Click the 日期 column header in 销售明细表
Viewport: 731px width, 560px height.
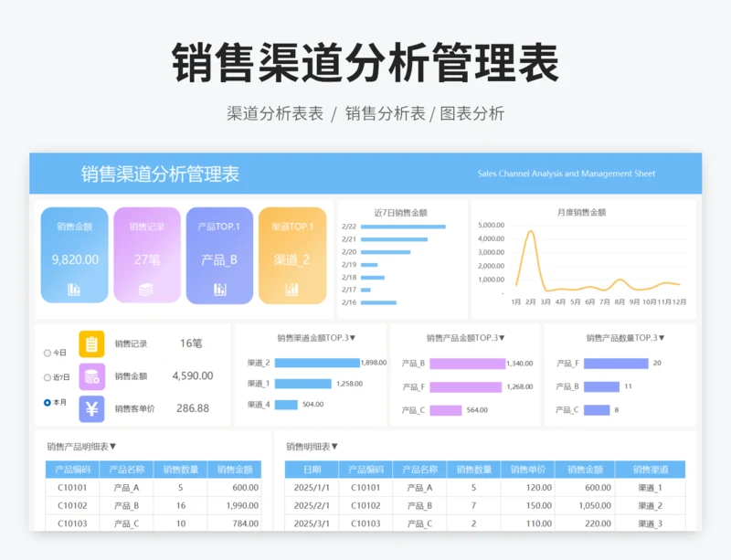312,470
